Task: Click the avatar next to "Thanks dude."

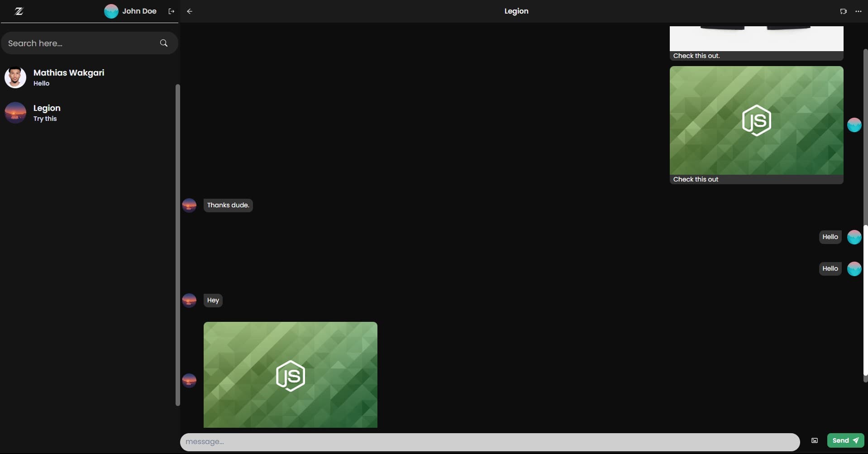Action: (189, 205)
